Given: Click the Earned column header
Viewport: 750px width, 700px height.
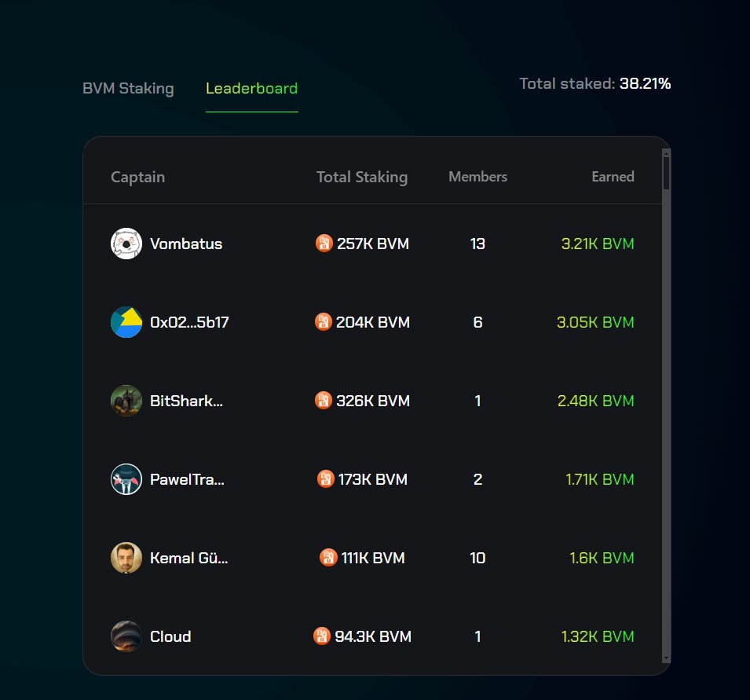Looking at the screenshot, I should click(x=613, y=177).
